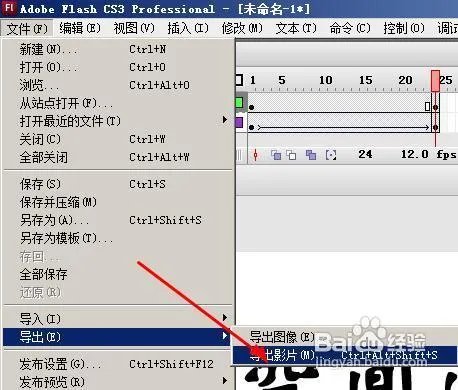
Task: Toggle purple outline box of second layer
Action: coord(239,122)
